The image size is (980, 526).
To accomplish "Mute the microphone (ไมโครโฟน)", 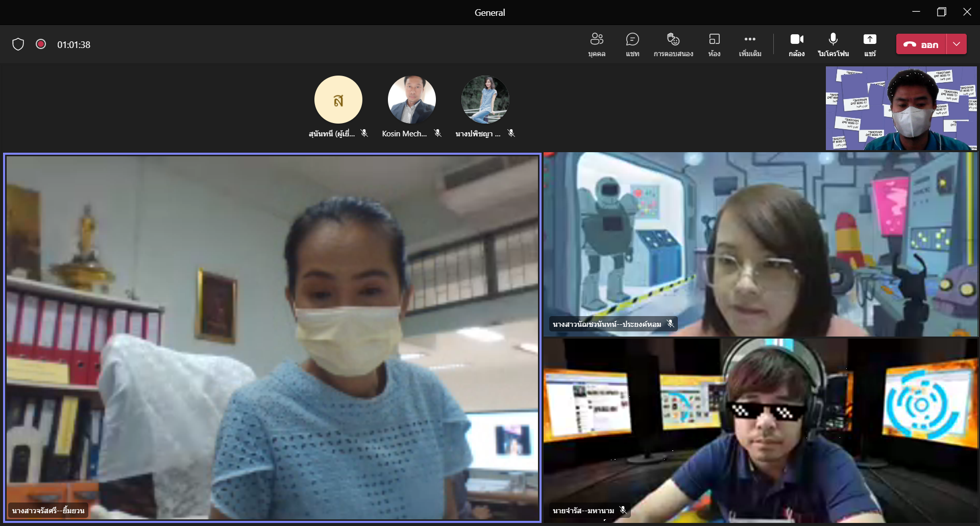I will [833, 44].
